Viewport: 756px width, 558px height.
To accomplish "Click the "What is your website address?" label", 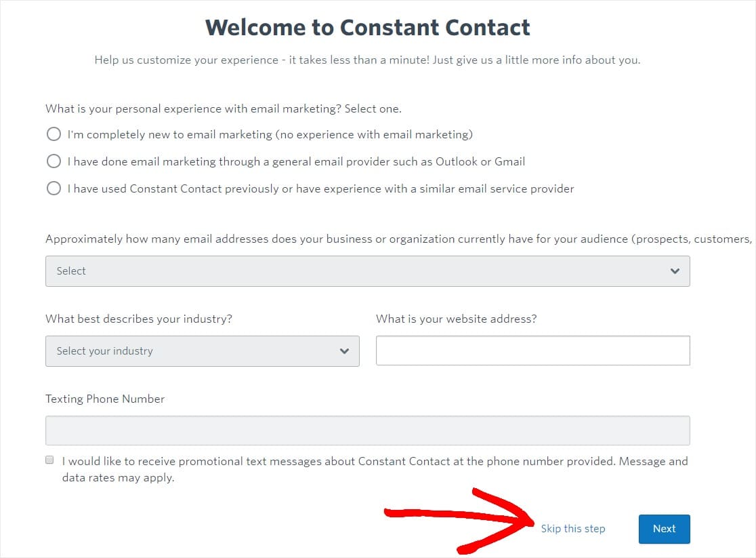I will point(456,319).
